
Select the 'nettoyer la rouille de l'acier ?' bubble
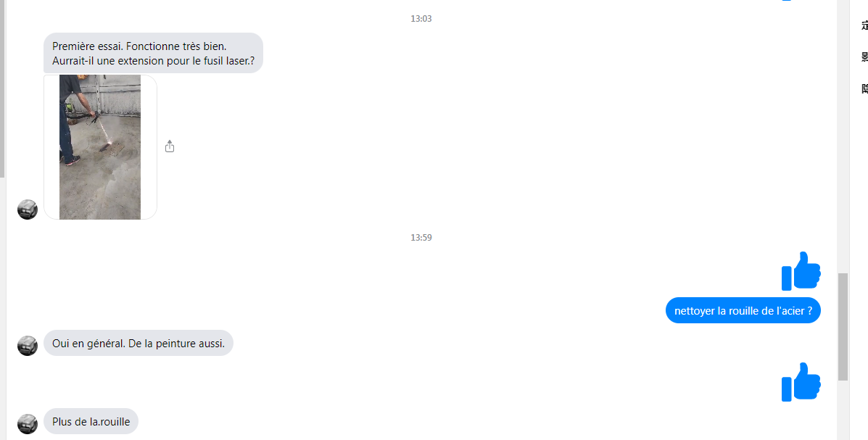point(743,310)
